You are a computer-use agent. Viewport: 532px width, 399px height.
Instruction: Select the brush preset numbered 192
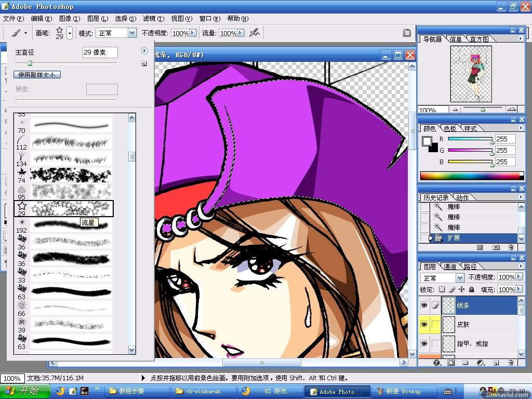63,225
